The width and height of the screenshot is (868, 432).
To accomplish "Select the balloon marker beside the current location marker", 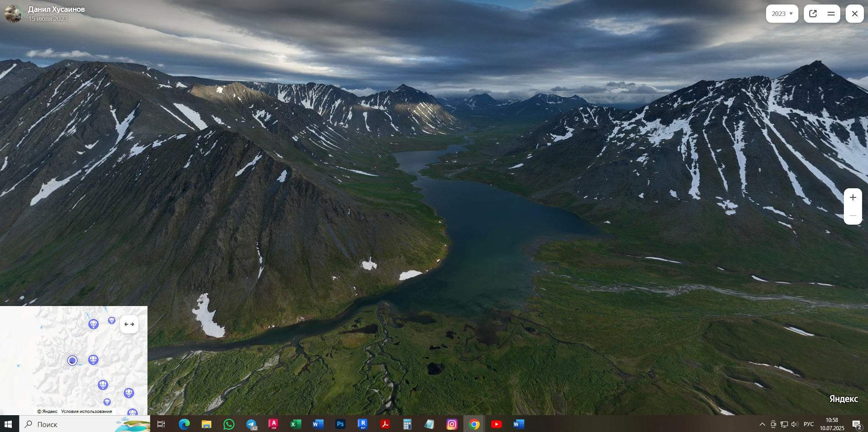I will 93,360.
